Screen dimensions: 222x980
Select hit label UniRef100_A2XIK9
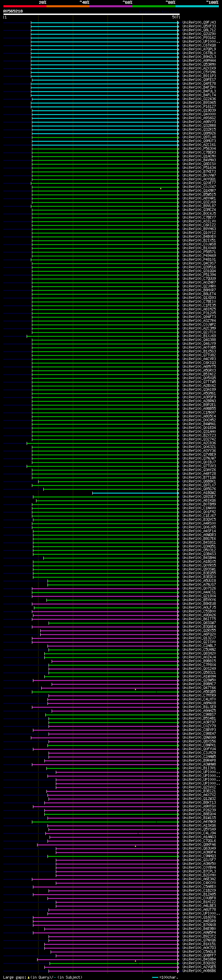[199, 68]
